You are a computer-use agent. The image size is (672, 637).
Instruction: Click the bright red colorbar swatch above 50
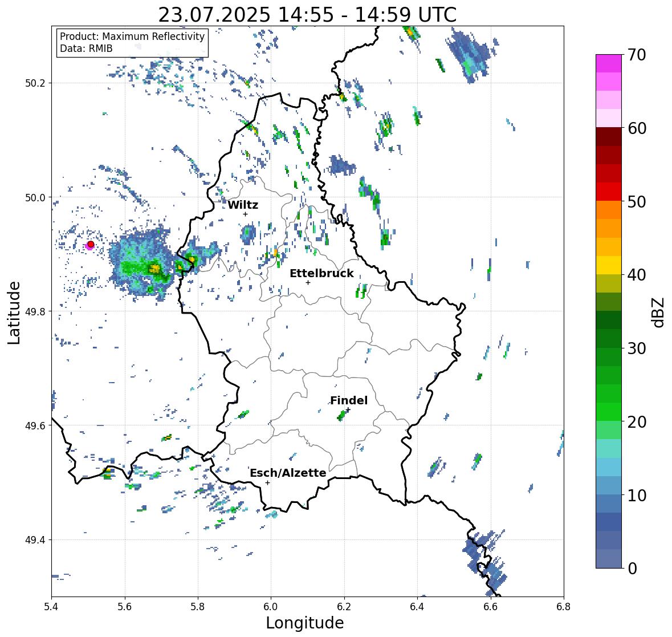(x=609, y=192)
